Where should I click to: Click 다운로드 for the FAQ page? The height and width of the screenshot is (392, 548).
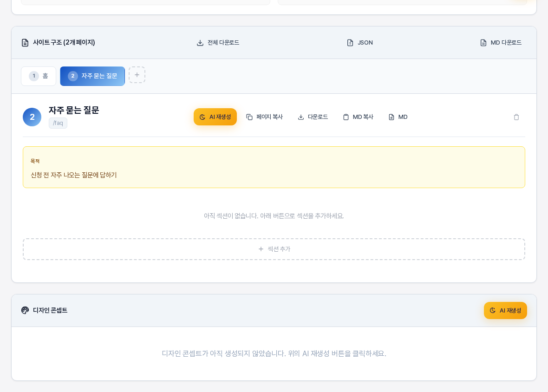coord(313,117)
